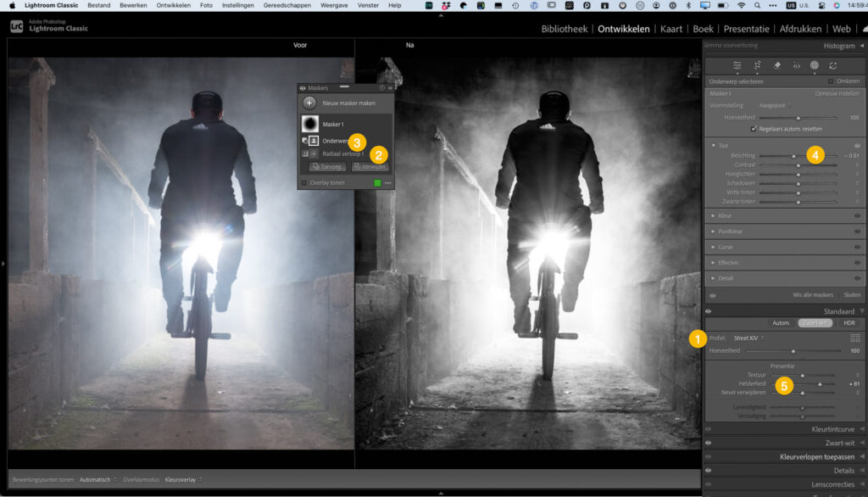
Task: Uncheck Regelaars autom. resetten checkbox
Action: click(754, 129)
